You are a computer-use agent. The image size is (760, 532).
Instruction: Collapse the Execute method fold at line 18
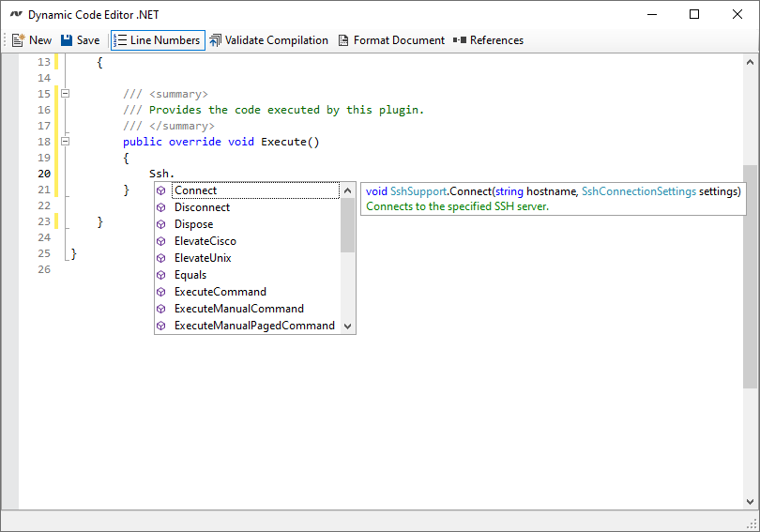65,142
